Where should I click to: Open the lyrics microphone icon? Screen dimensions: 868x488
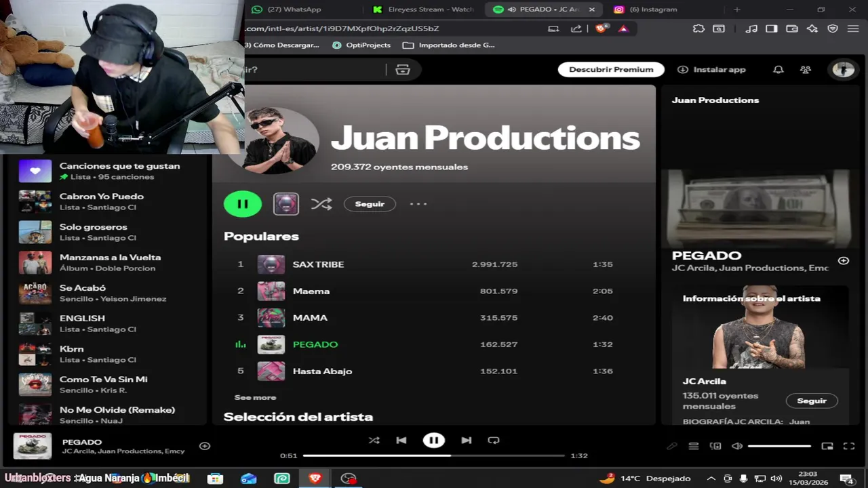[x=672, y=446]
